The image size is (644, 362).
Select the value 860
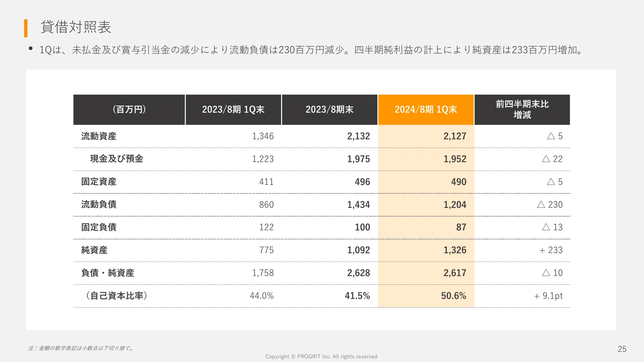266,205
